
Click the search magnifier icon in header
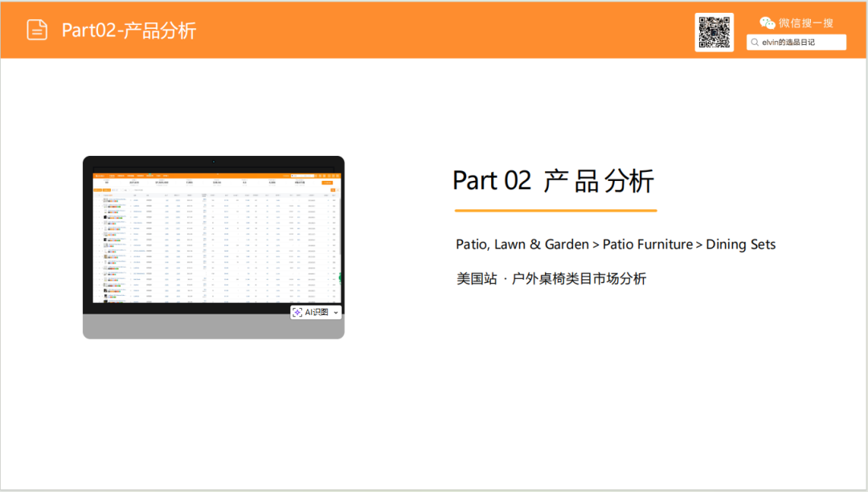click(x=755, y=42)
